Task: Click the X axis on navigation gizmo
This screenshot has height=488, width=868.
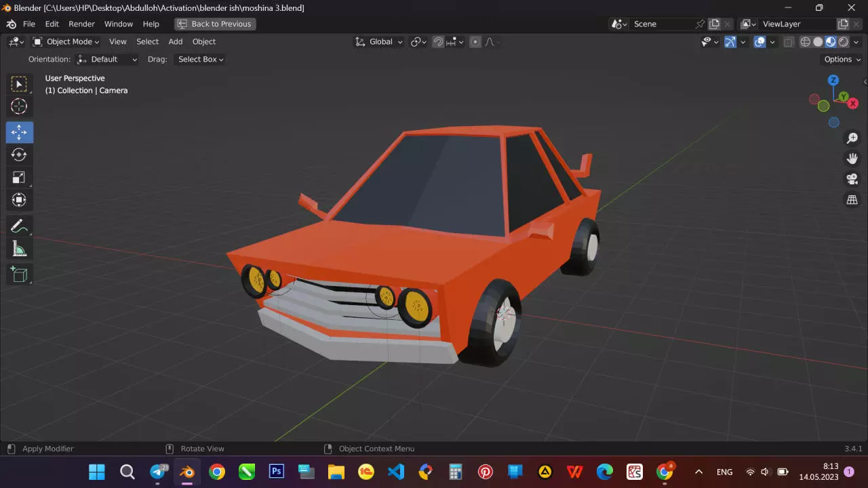Action: pyautogui.click(x=853, y=104)
